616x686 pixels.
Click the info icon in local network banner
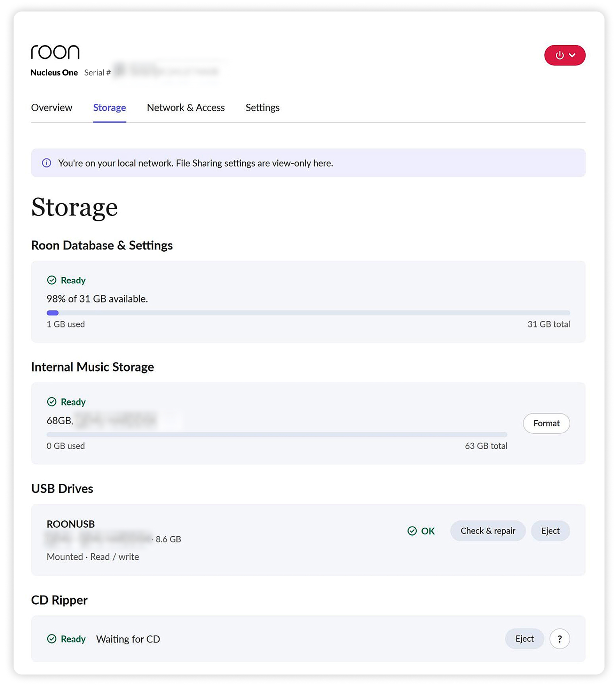click(x=46, y=163)
